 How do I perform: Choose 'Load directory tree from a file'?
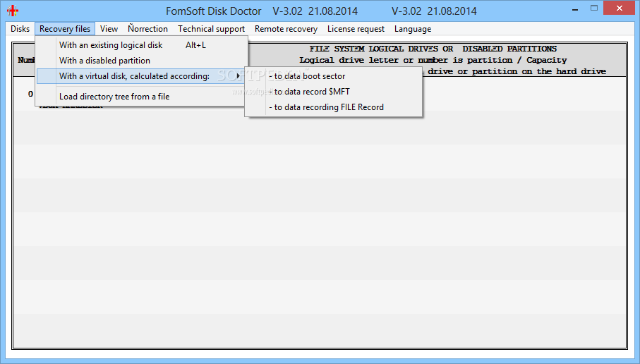point(142,97)
